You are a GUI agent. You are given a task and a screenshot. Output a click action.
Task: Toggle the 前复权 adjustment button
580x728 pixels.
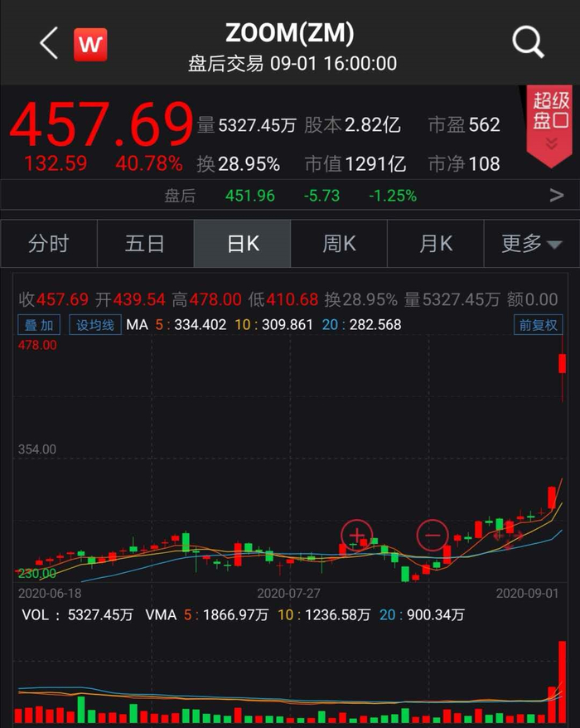(x=539, y=324)
